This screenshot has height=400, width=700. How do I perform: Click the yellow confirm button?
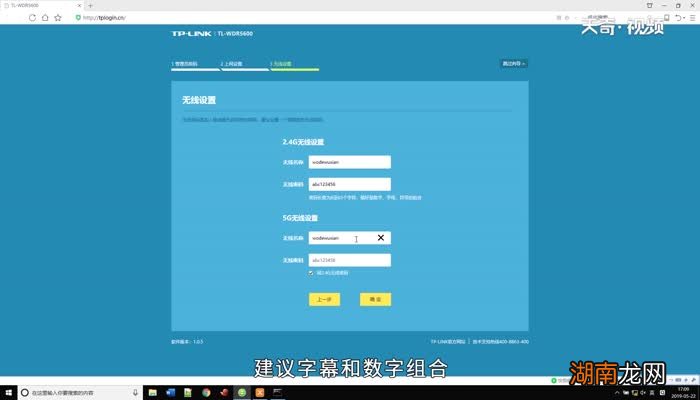tap(375, 300)
